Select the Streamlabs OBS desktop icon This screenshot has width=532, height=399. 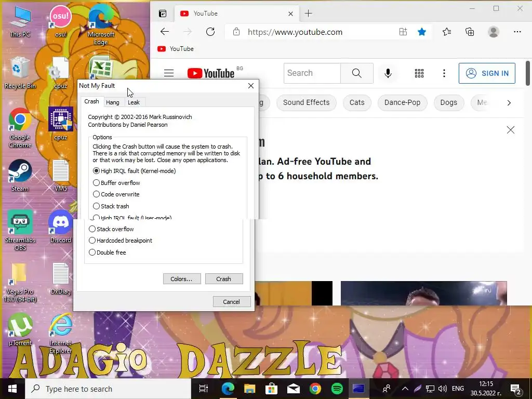20,231
